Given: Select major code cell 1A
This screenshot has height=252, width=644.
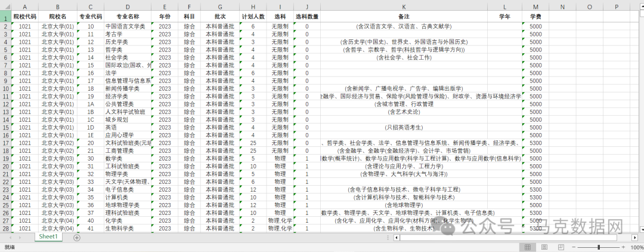Looking at the screenshot, I should (x=91, y=104).
